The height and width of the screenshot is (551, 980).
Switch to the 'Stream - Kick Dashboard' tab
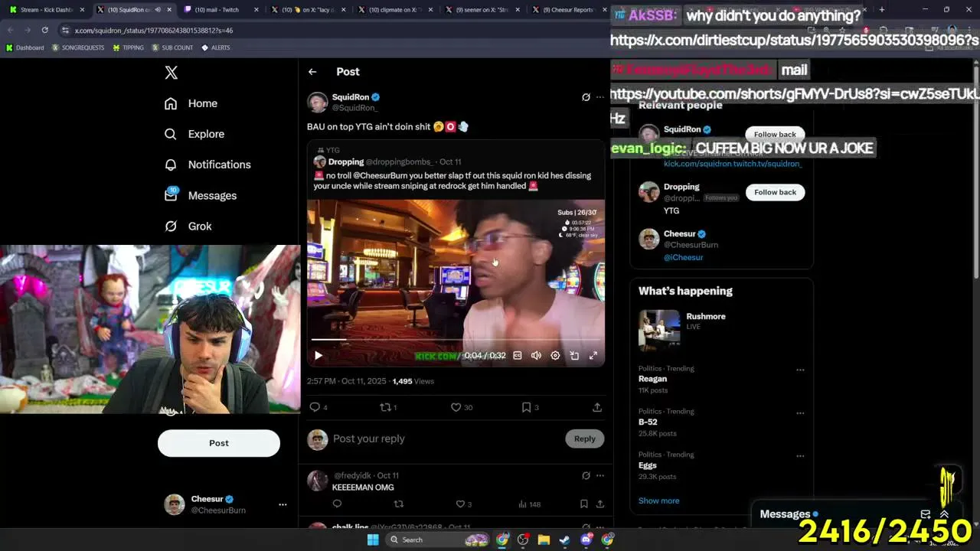pos(47,10)
